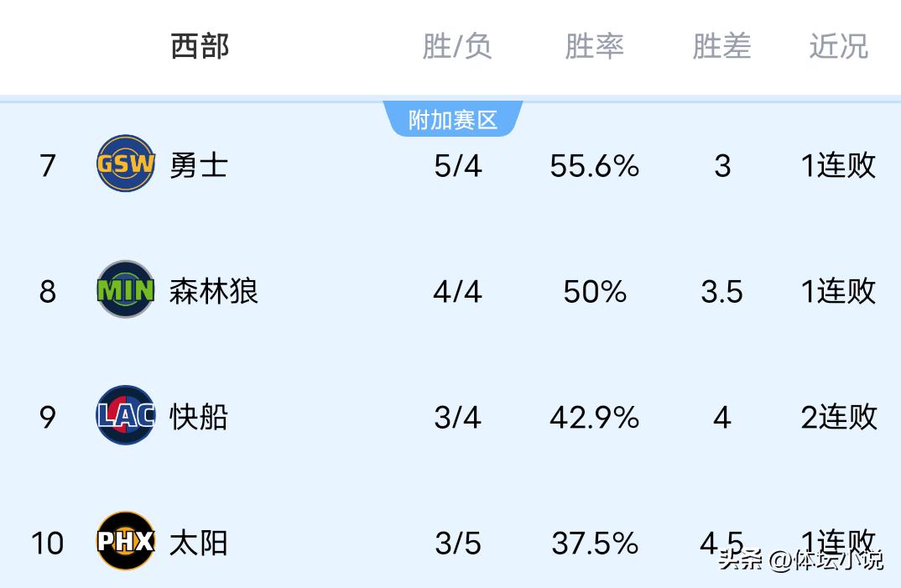Click the 胜差 column header
The height and width of the screenshot is (588, 901).
coord(721,46)
